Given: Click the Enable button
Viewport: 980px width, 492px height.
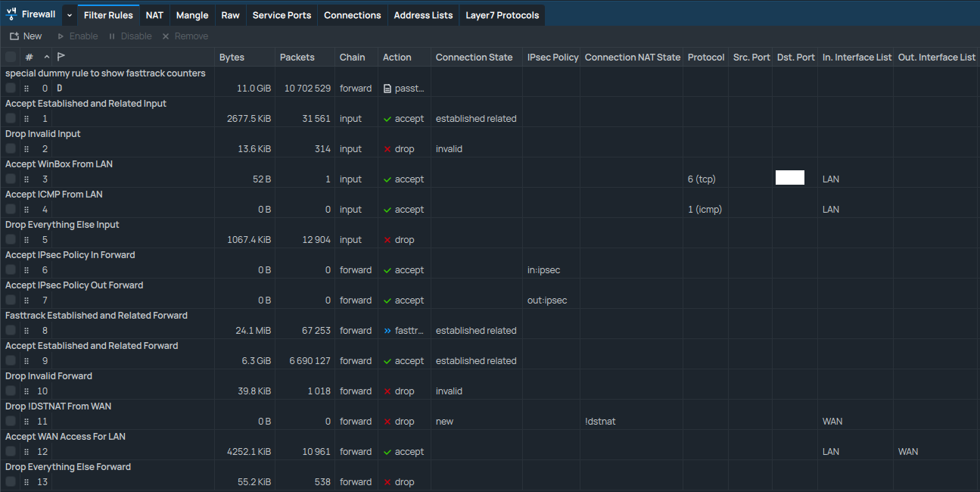Looking at the screenshot, I should pyautogui.click(x=78, y=36).
